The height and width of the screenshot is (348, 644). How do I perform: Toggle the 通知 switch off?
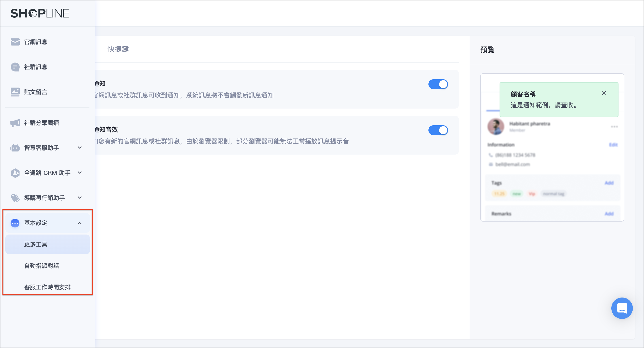(438, 84)
